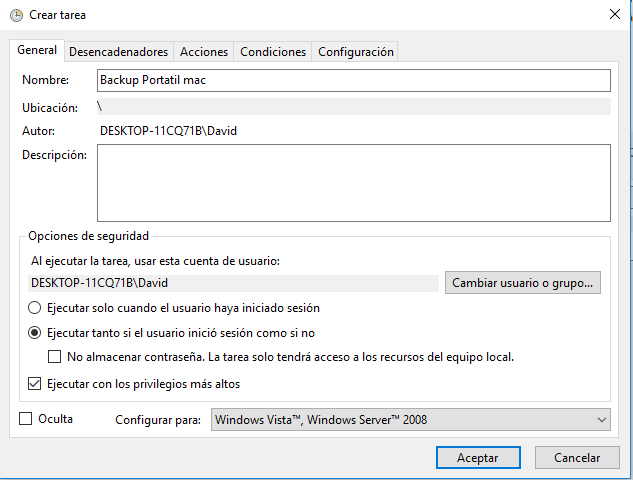This screenshot has height=480, width=633.
Task: Go to the Condiciones tab
Action: [273, 52]
